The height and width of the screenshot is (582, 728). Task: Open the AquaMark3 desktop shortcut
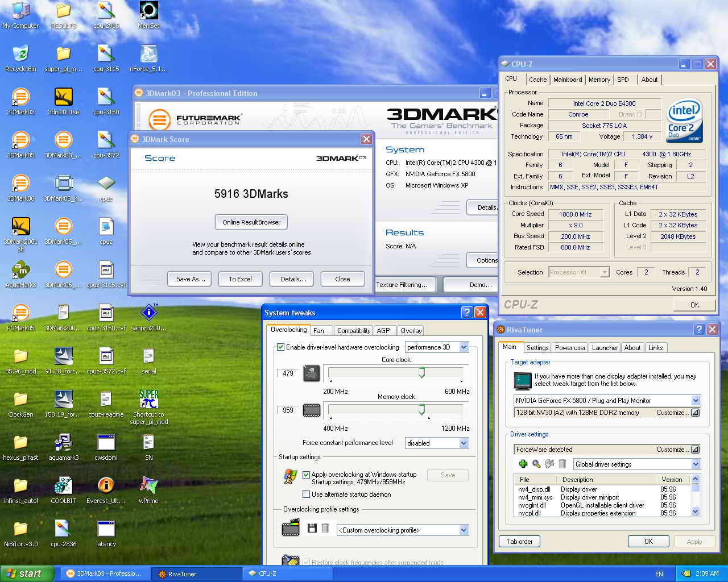pos(20,275)
